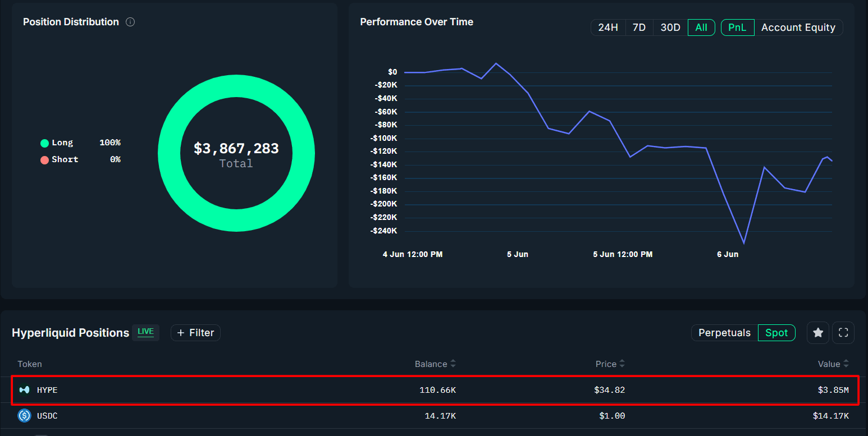Click the red Short legend dot
868x436 pixels.
pyautogui.click(x=44, y=160)
